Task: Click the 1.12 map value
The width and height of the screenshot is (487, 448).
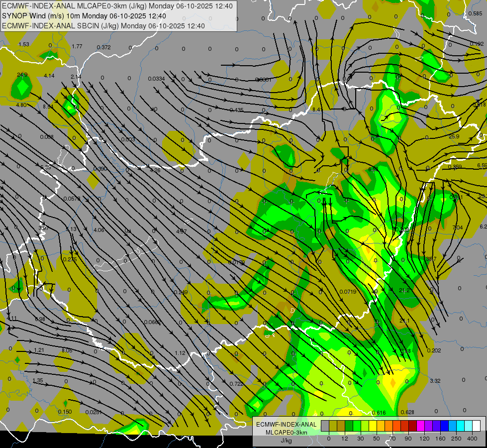Action: [x=180, y=353]
